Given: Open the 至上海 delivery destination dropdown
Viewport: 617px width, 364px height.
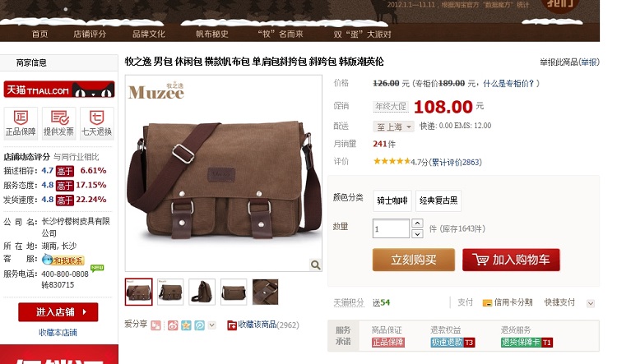Looking at the screenshot, I should pos(393,127).
